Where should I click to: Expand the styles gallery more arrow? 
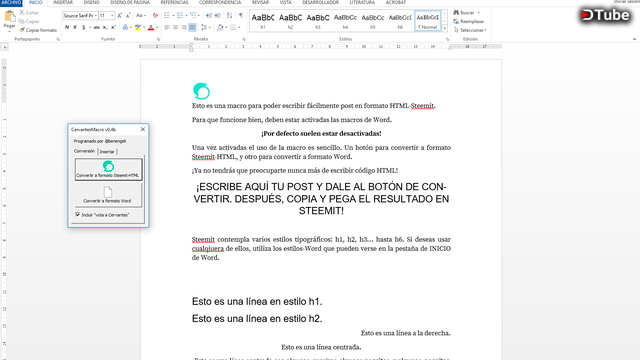pyautogui.click(x=444, y=28)
